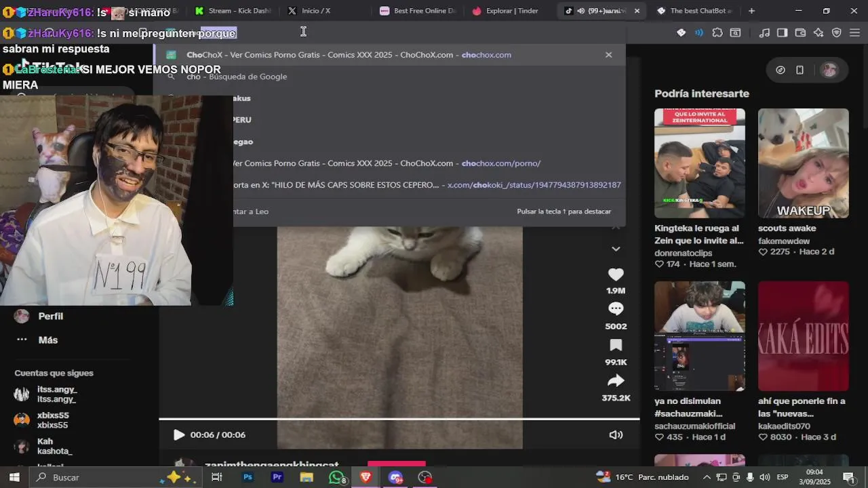This screenshot has width=868, height=488.
Task: Open Task View on the taskbar
Action: coord(217,477)
